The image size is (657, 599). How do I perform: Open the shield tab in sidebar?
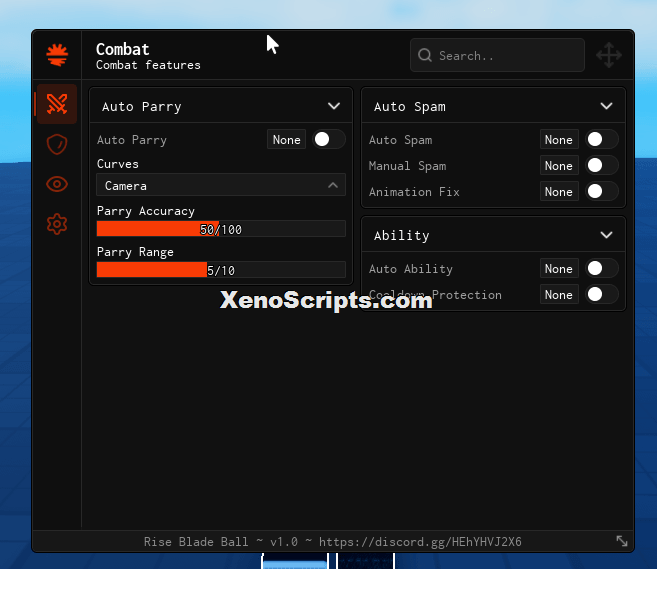point(57,144)
